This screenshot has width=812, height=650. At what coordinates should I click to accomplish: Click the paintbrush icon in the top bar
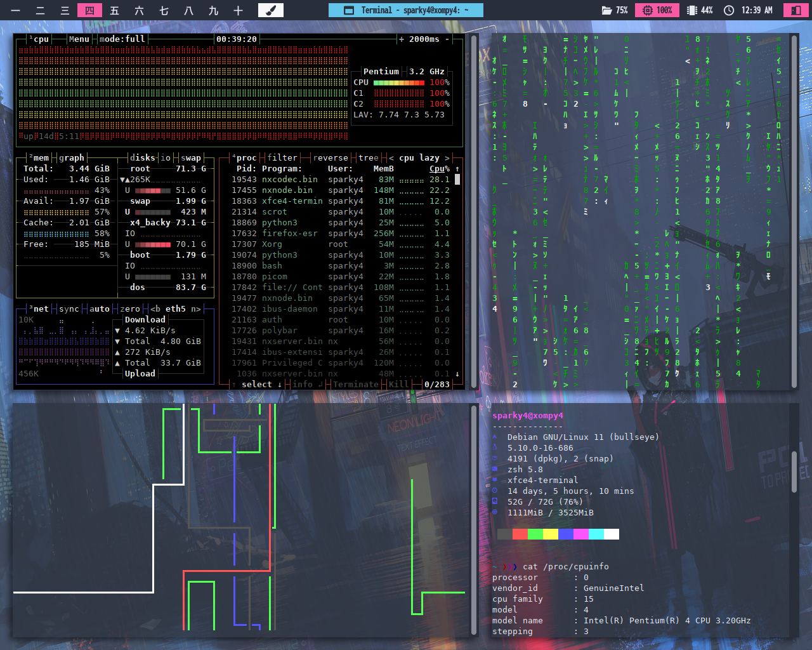pyautogui.click(x=271, y=10)
